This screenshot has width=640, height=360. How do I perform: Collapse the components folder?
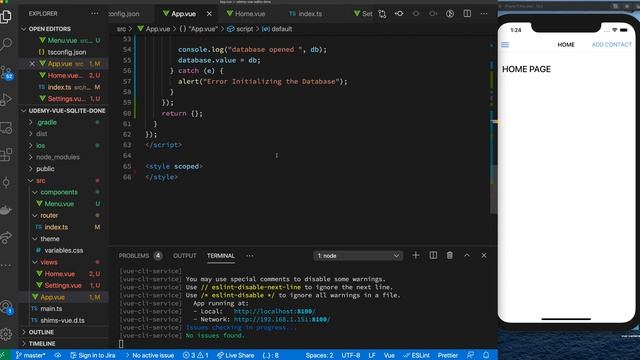click(x=58, y=192)
